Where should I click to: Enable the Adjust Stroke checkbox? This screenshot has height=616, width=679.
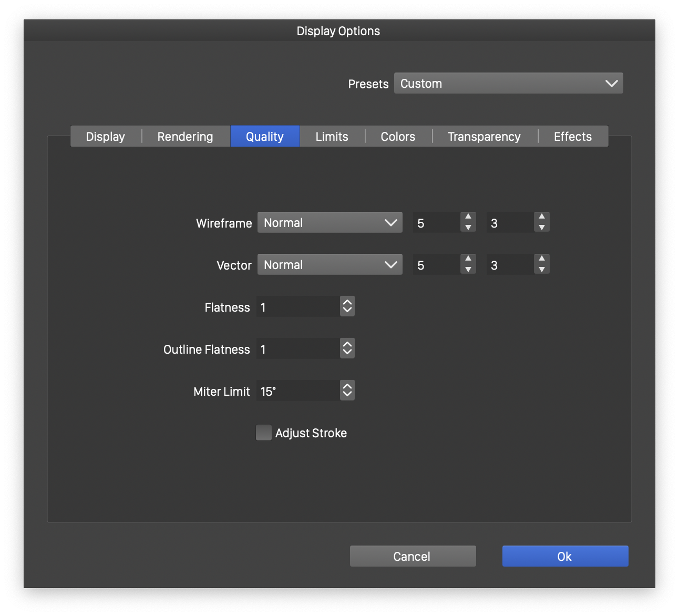coord(264,433)
